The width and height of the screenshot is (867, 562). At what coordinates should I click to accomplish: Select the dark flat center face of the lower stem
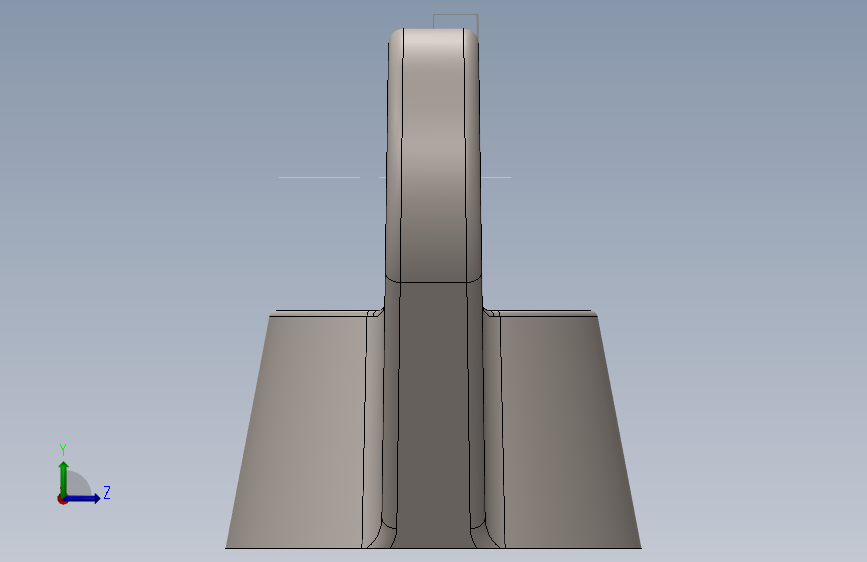pyautogui.click(x=433, y=415)
